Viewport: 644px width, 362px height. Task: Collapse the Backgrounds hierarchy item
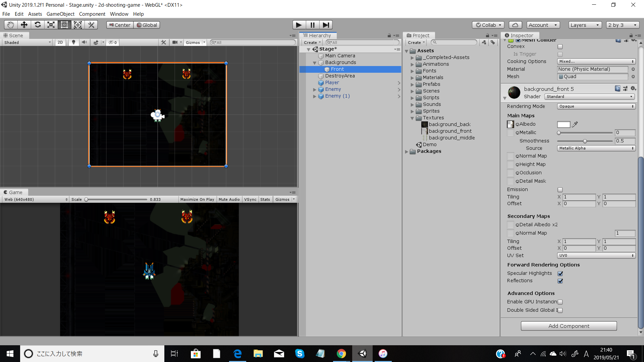click(x=315, y=63)
